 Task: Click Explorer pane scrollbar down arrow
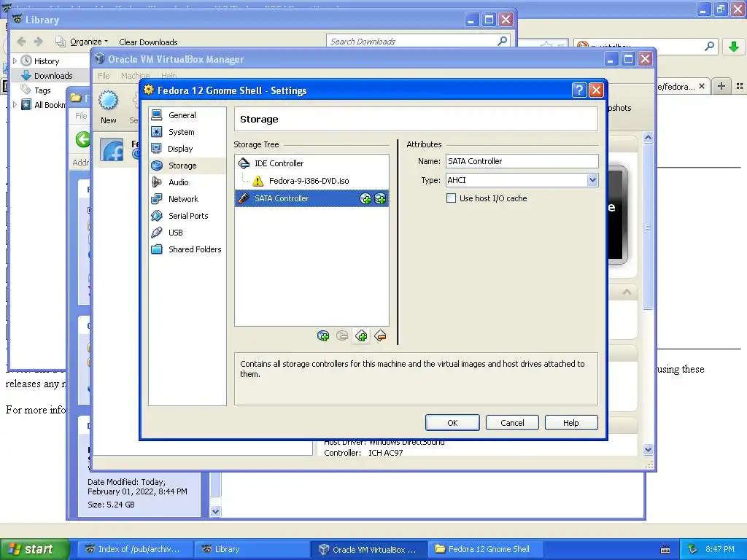(215, 511)
